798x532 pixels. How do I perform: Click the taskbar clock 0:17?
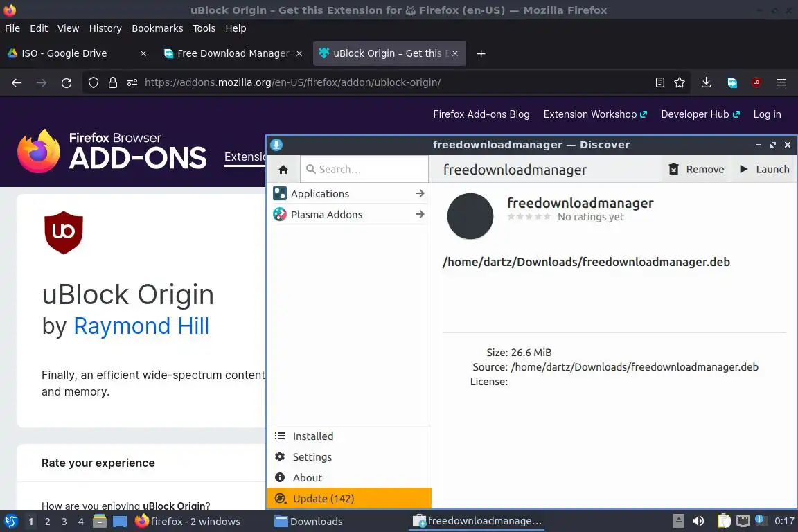pos(784,522)
